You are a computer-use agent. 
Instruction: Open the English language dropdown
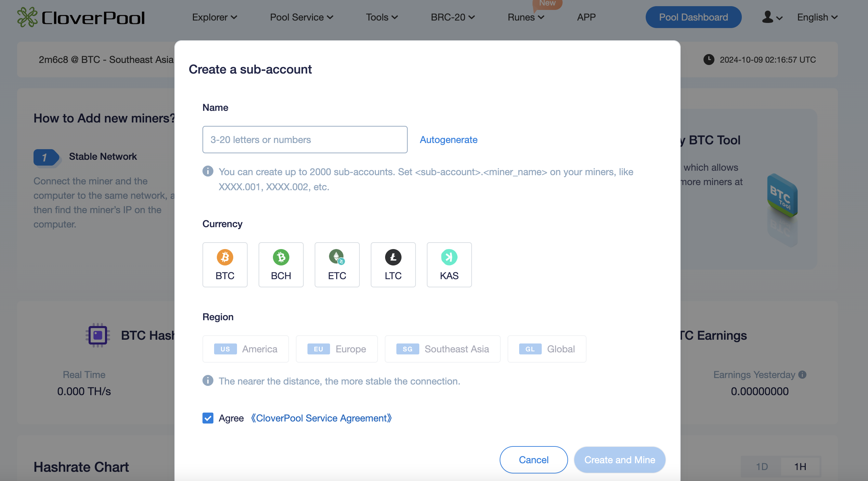tap(817, 17)
